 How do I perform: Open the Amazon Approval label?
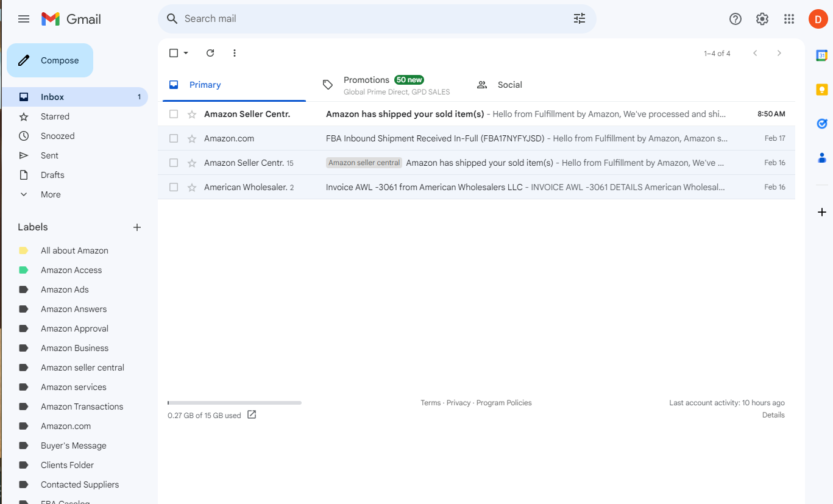(x=74, y=328)
